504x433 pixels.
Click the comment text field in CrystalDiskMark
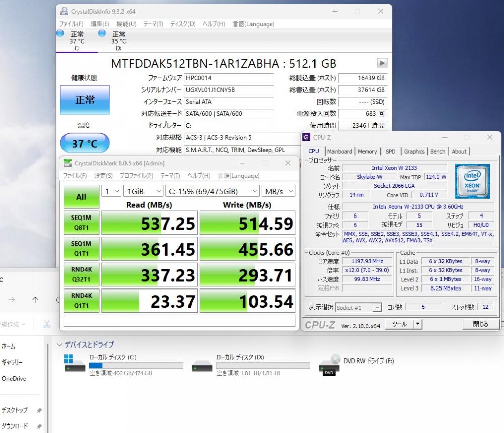click(179, 321)
